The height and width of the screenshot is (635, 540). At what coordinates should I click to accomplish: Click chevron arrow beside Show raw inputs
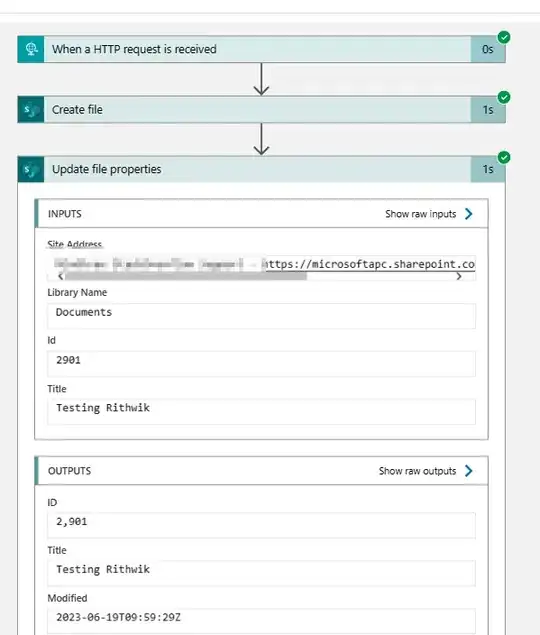tap(469, 214)
